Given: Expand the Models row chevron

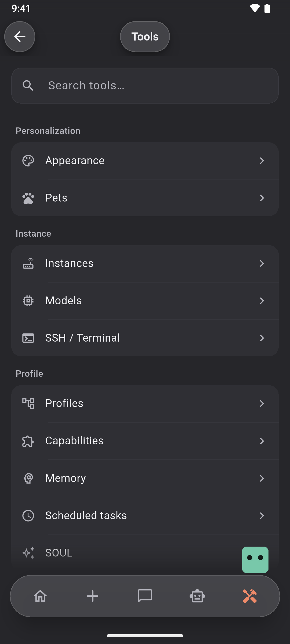Looking at the screenshot, I should click(x=262, y=301).
